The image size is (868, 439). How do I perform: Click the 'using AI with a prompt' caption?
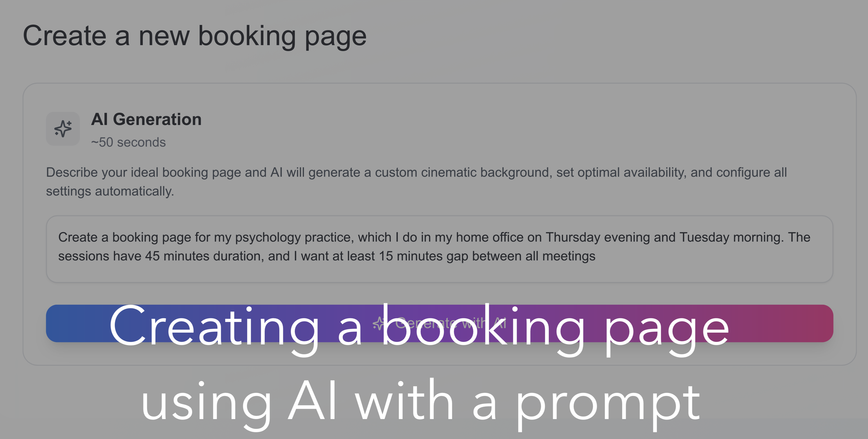point(420,403)
